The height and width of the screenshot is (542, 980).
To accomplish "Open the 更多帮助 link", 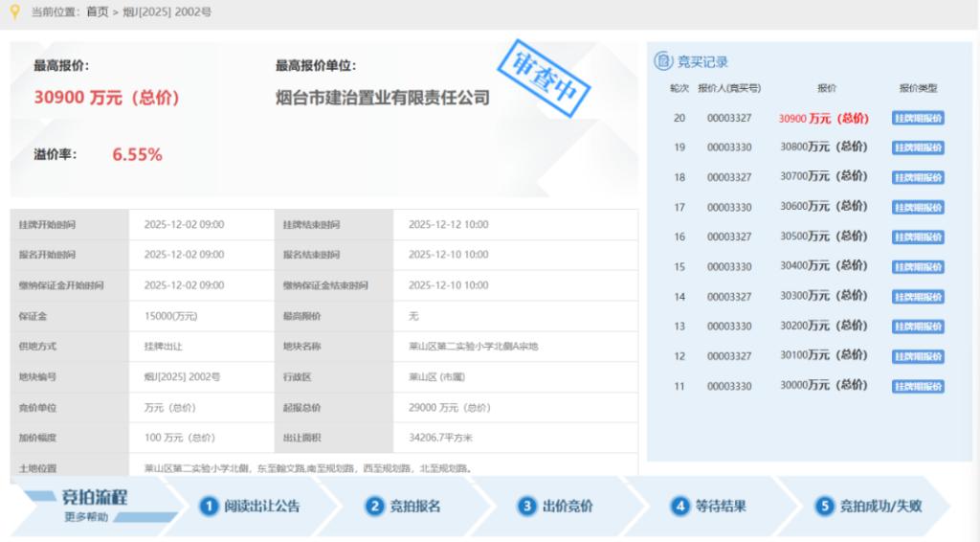I will (x=87, y=517).
